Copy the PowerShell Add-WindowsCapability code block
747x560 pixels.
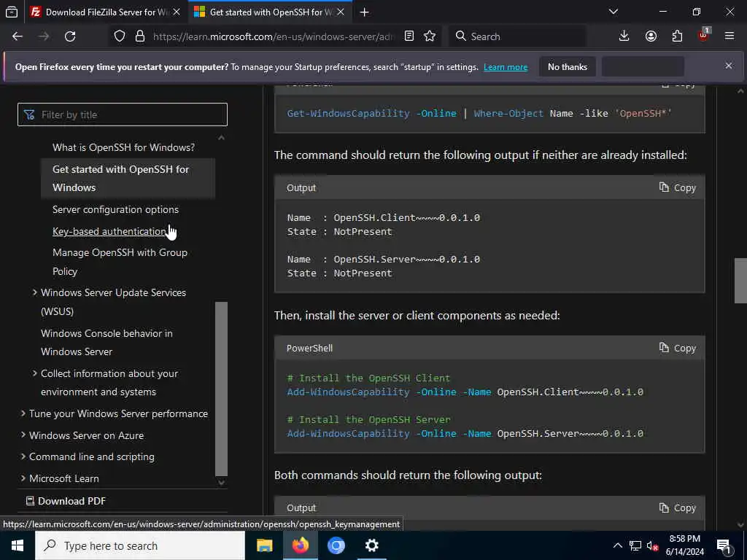(678, 348)
